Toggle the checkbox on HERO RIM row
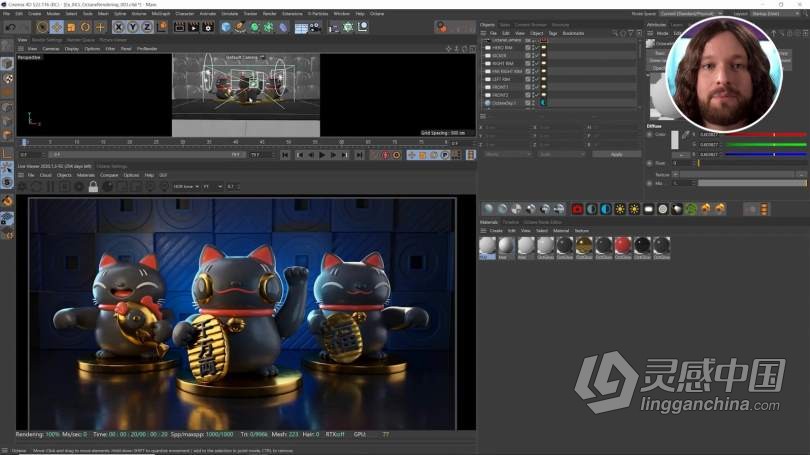 click(527, 48)
